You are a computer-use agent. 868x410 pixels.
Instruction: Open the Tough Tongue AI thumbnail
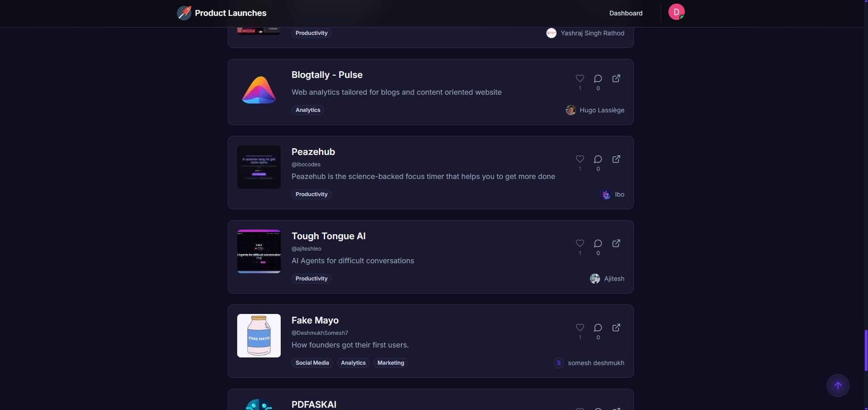(x=259, y=251)
